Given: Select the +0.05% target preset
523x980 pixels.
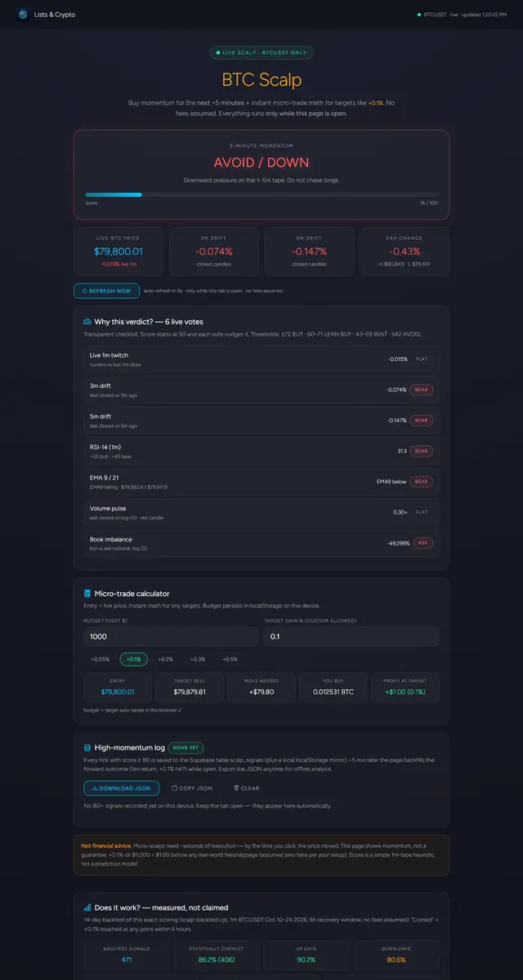Looking at the screenshot, I should point(101,659).
